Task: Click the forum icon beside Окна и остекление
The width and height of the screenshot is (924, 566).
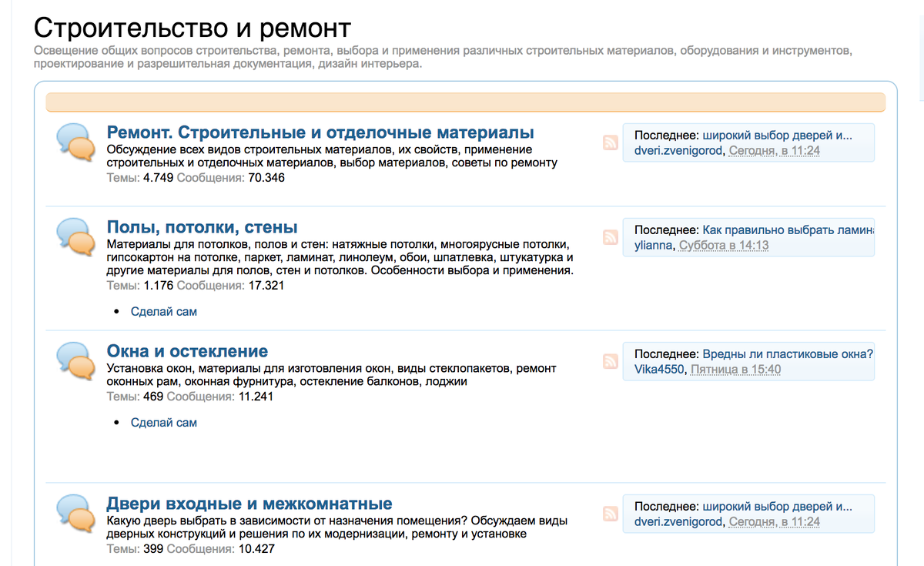Action: click(75, 359)
